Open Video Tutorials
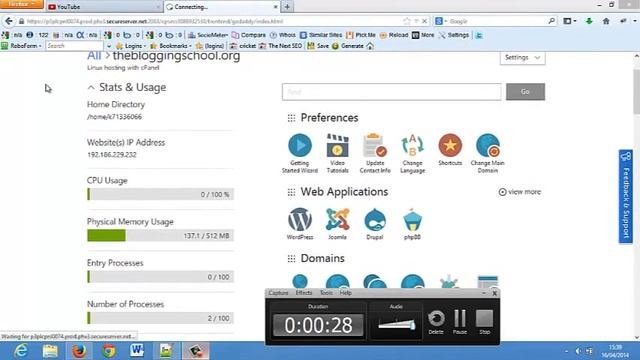Image resolution: width=640 pixels, height=360 pixels. [338, 153]
